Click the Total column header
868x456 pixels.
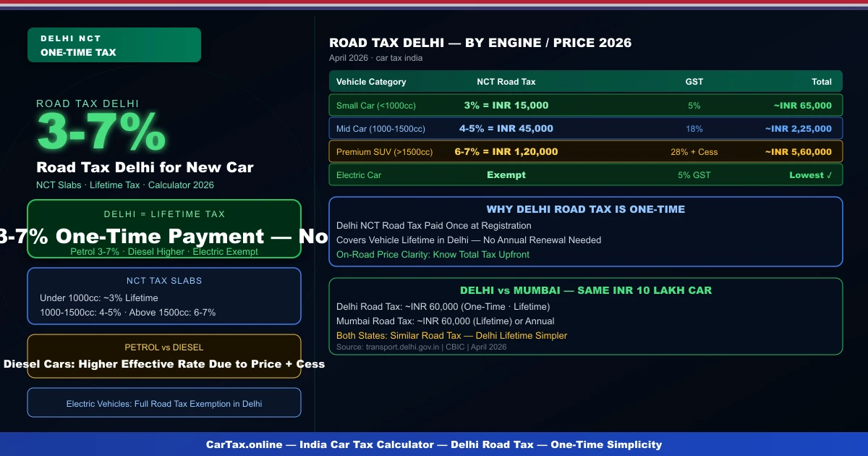pyautogui.click(x=822, y=81)
